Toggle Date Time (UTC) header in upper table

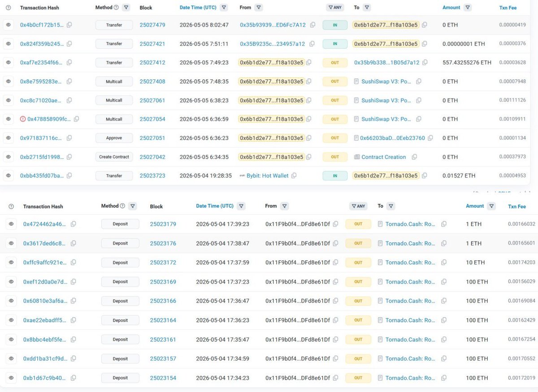point(198,8)
